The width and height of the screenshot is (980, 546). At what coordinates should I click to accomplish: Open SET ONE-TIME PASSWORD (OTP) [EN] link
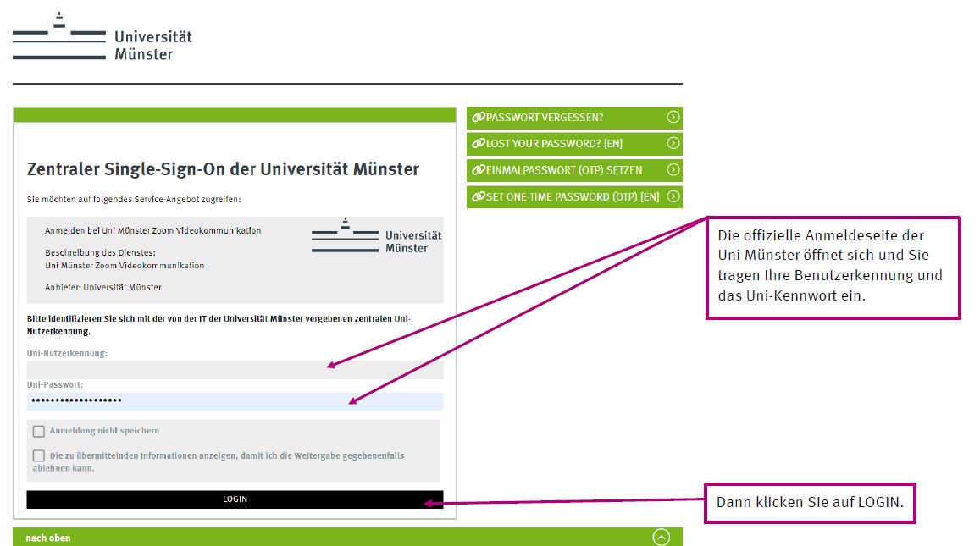click(573, 196)
